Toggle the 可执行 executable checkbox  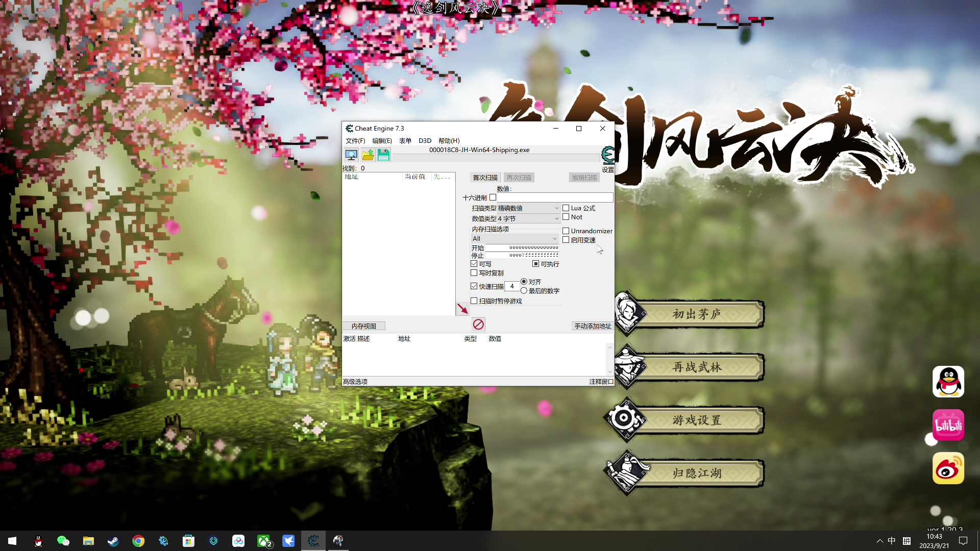pos(535,264)
